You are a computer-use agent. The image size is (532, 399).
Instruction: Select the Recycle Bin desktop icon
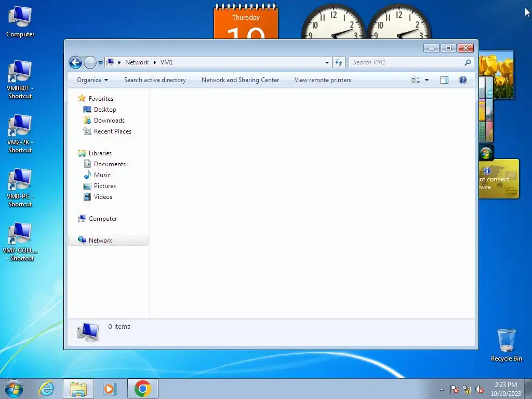pyautogui.click(x=506, y=345)
